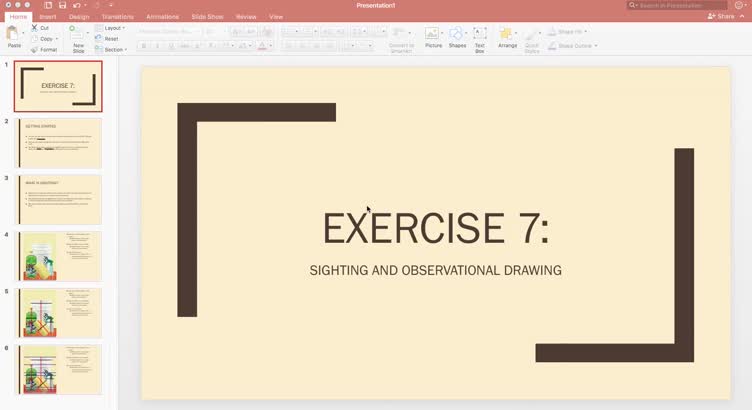Open the Arrange dropdown arrow
This screenshot has width=752, height=410.
point(516,33)
